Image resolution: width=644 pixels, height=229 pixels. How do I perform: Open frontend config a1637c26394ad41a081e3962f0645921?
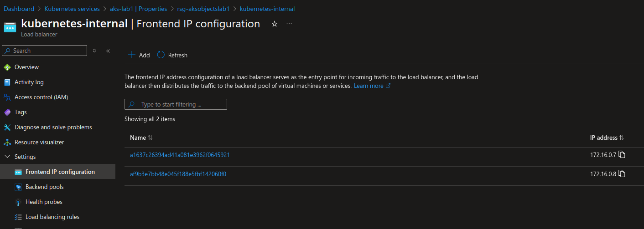coord(180,155)
